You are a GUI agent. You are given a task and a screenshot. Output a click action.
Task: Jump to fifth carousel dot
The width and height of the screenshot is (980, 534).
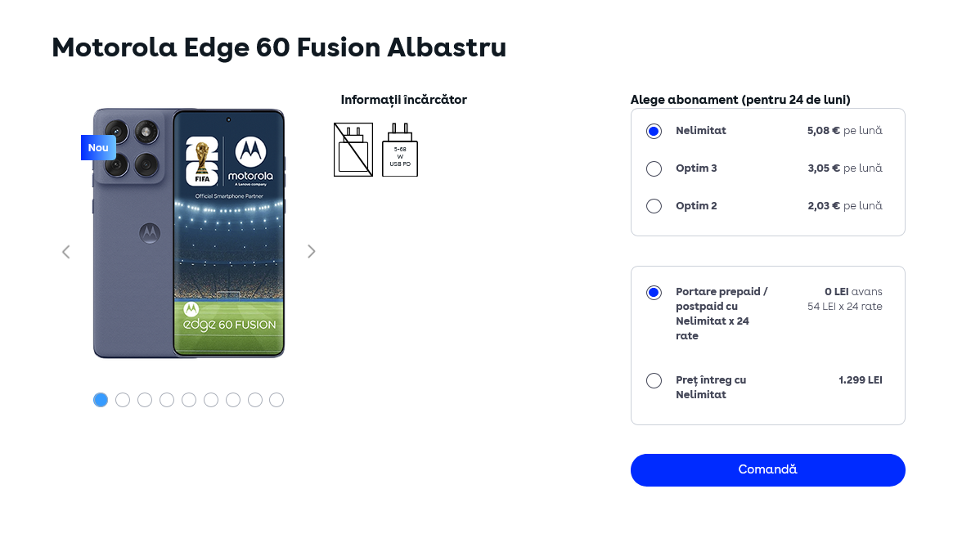[x=189, y=400]
